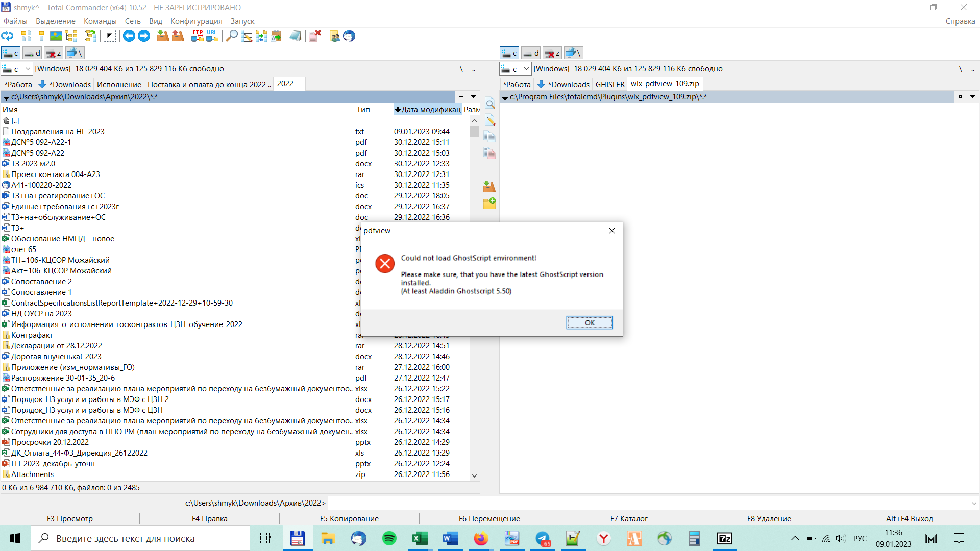
Task: Click the pack files toolbar icon
Action: coord(163,36)
